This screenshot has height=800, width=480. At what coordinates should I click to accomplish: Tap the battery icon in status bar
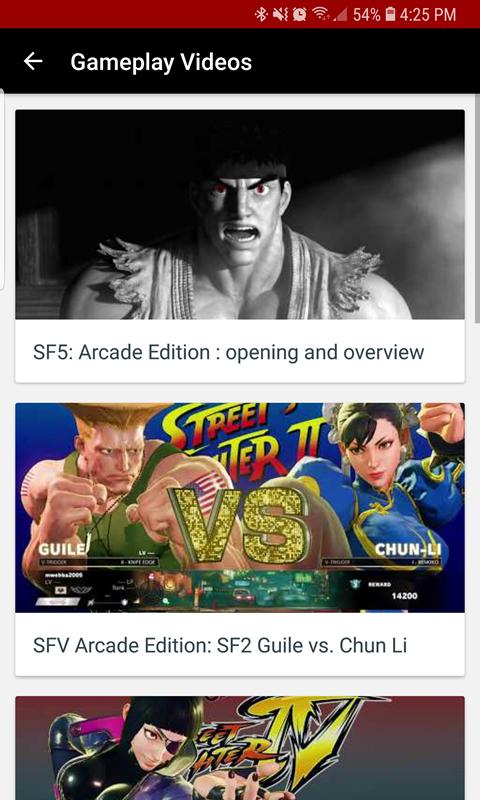(390, 14)
